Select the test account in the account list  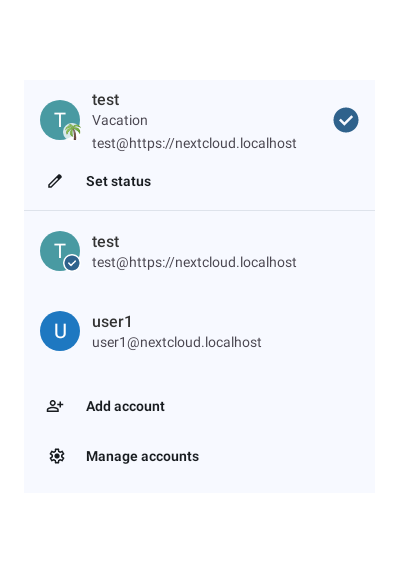click(x=200, y=251)
